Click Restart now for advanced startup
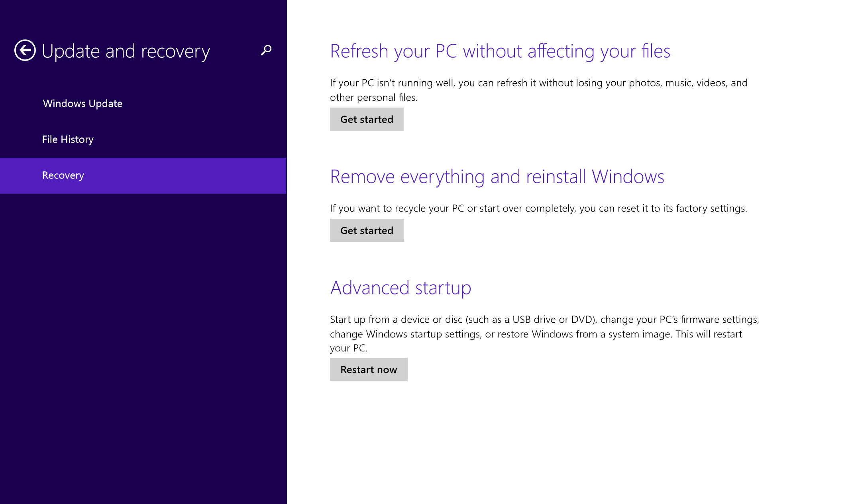The image size is (856, 504). (369, 369)
